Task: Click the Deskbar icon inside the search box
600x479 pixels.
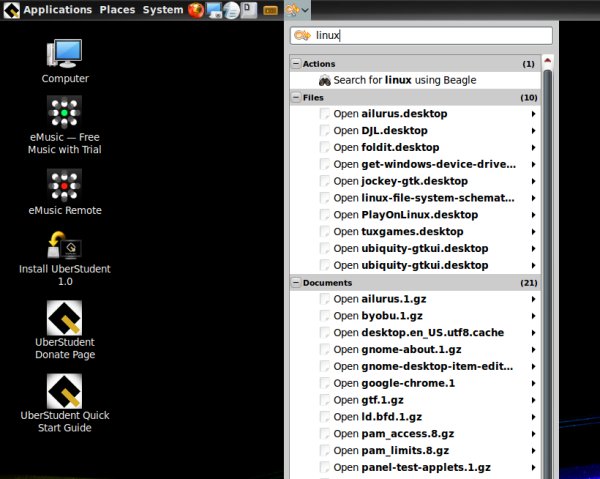Action: pyautogui.click(x=302, y=36)
